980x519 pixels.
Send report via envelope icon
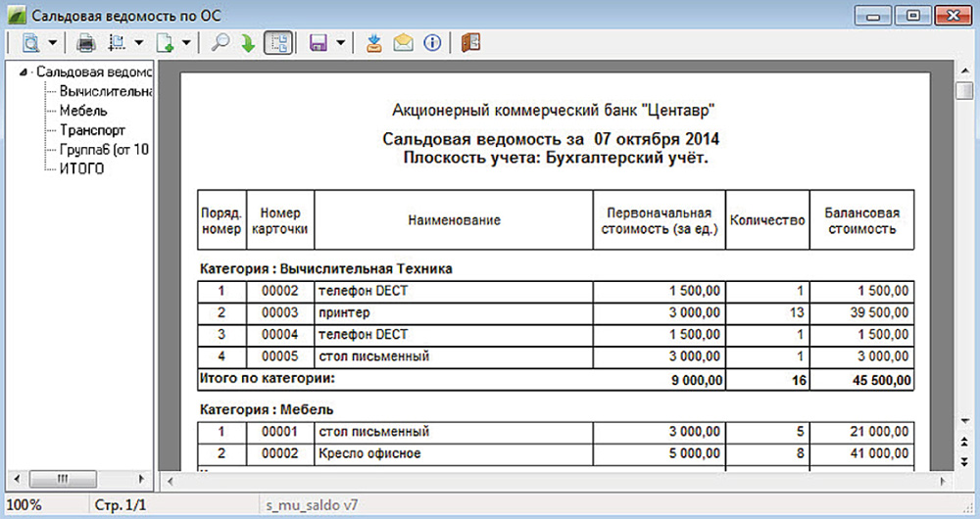(403, 42)
